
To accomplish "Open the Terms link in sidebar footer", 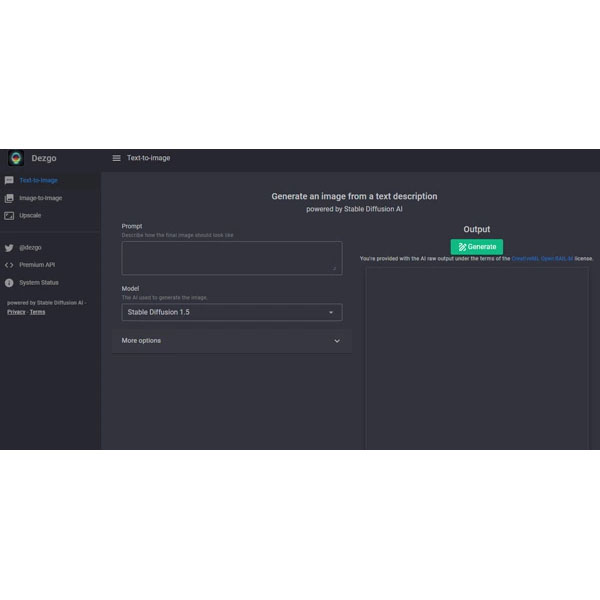I will (37, 312).
